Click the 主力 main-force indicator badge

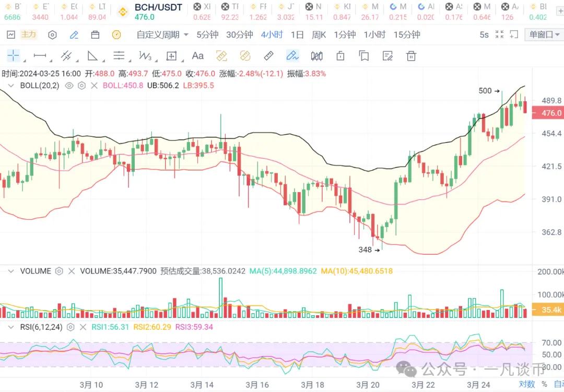29,34
